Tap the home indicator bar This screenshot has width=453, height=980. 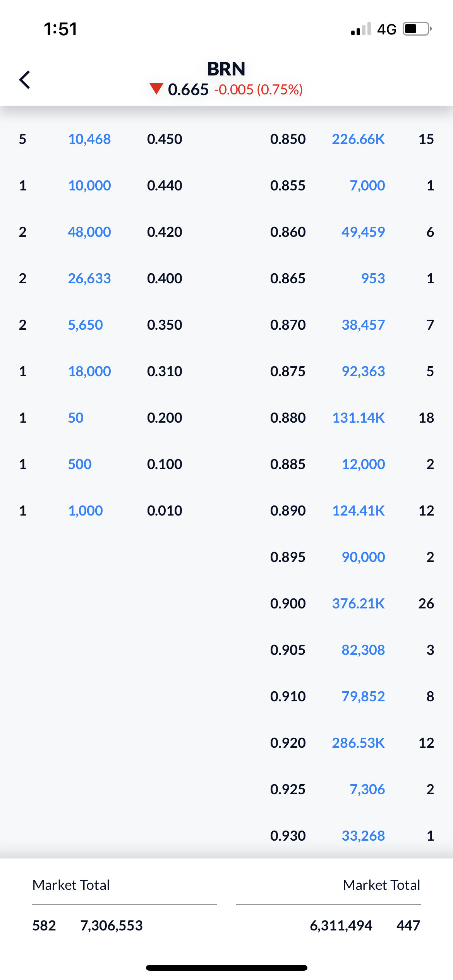[x=226, y=968]
